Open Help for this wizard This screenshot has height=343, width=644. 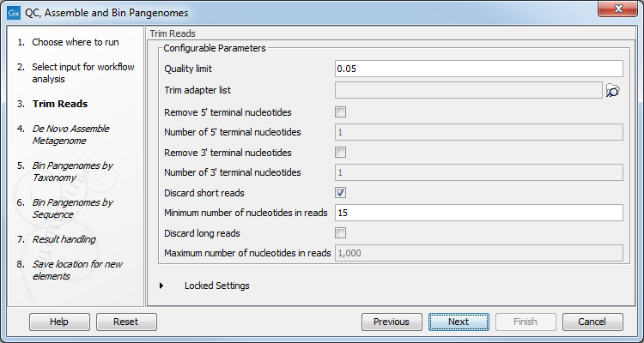tap(59, 322)
